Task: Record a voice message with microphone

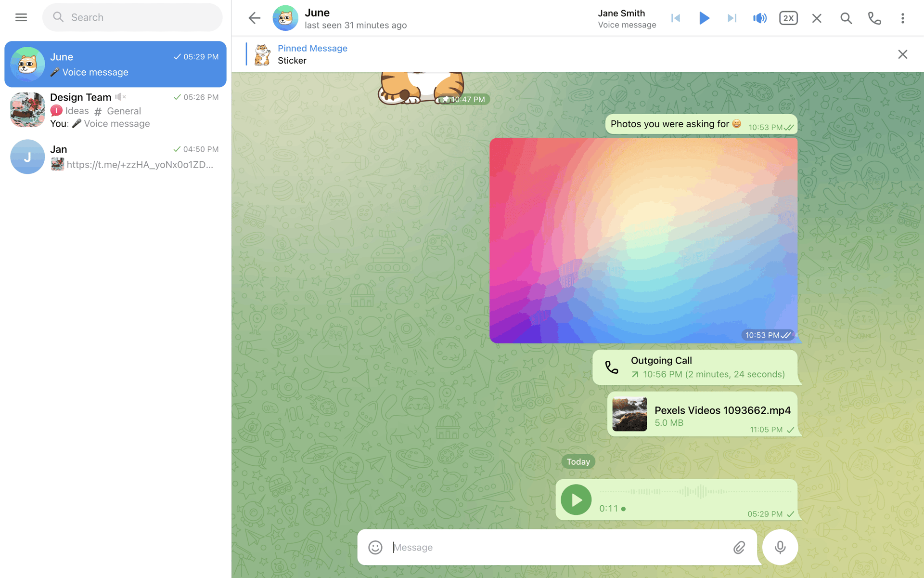Action: pyautogui.click(x=780, y=547)
